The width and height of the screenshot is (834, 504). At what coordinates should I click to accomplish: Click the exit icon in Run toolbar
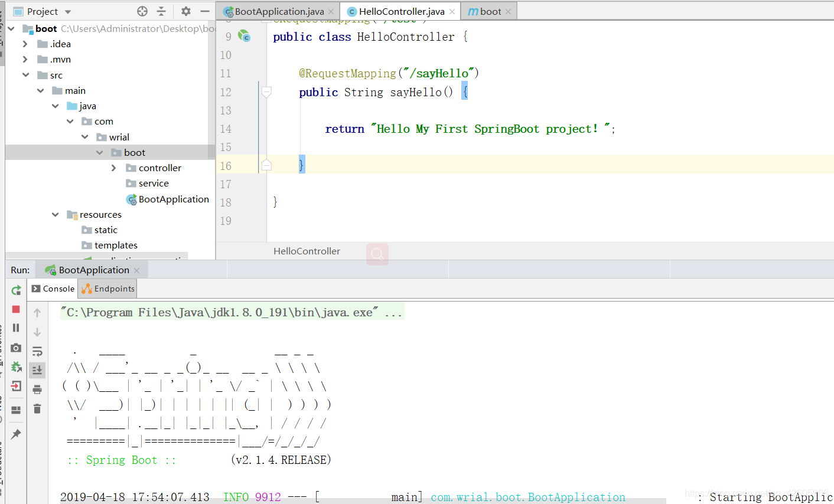click(x=16, y=386)
